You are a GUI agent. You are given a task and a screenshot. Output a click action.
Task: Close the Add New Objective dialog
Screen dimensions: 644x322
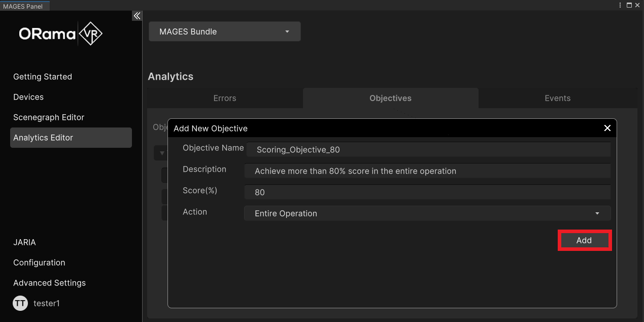607,128
